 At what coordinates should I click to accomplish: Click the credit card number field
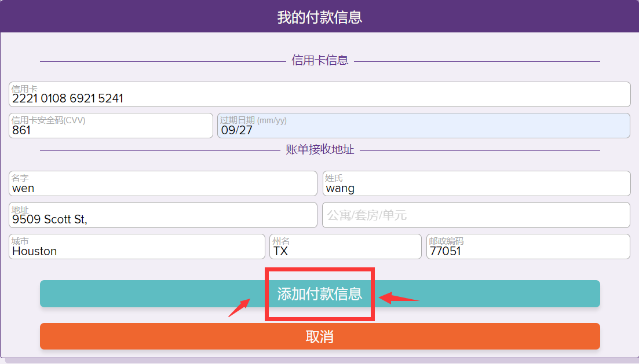pyautogui.click(x=319, y=95)
